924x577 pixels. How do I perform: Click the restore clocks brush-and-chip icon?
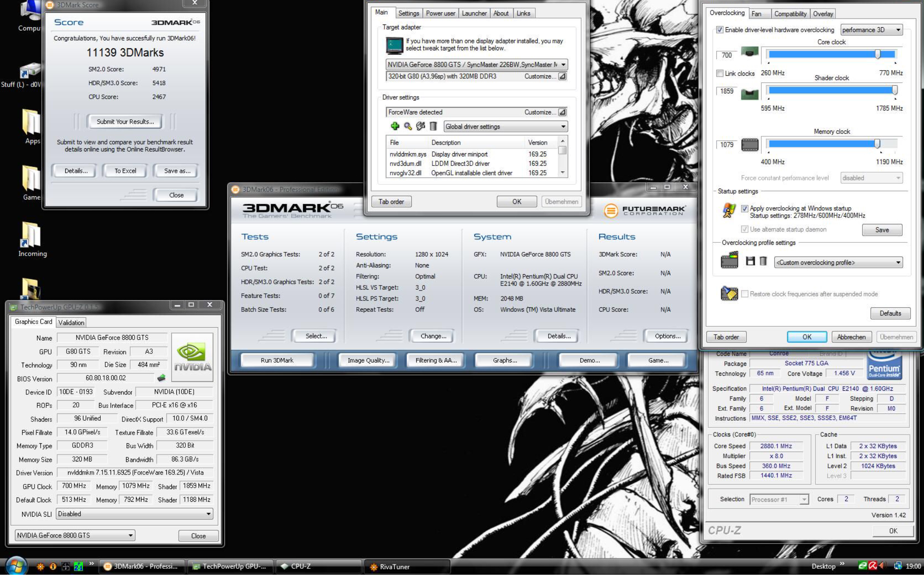[x=729, y=293]
